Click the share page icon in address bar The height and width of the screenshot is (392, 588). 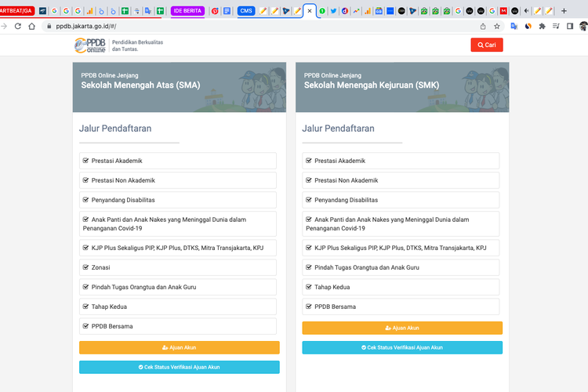(x=483, y=26)
